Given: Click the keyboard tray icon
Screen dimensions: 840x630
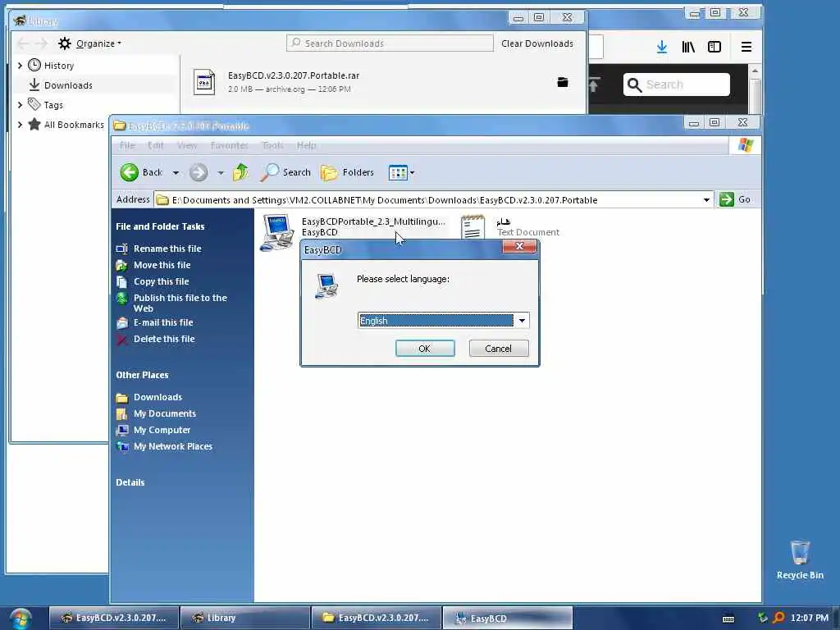Looking at the screenshot, I should [x=728, y=619].
